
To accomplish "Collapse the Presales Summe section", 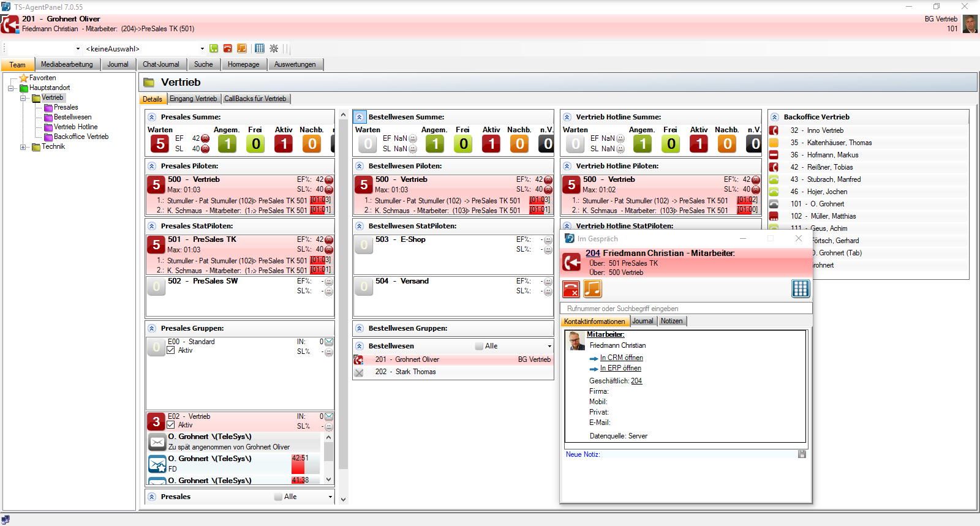I will 152,117.
